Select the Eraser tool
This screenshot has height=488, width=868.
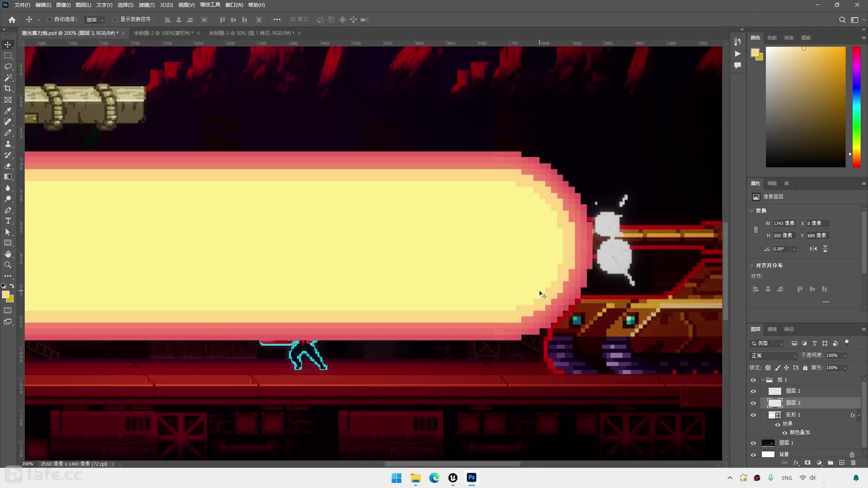click(8, 166)
